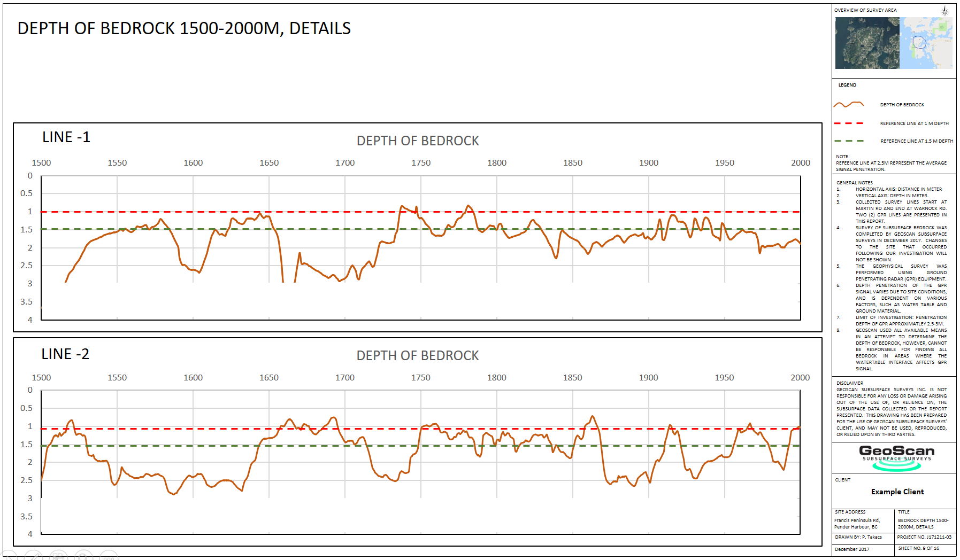This screenshot has height=560, width=960.
Task: Click the top chart's Depth of Bedrock title
Action: click(418, 141)
